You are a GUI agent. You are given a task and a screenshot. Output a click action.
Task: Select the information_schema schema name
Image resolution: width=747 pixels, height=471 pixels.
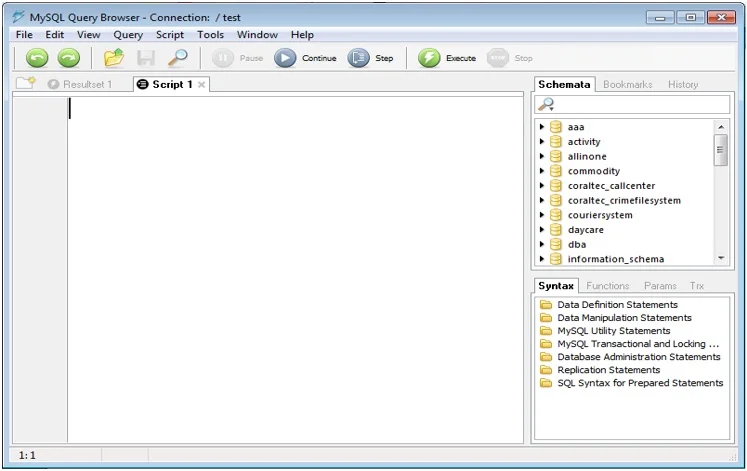click(616, 259)
